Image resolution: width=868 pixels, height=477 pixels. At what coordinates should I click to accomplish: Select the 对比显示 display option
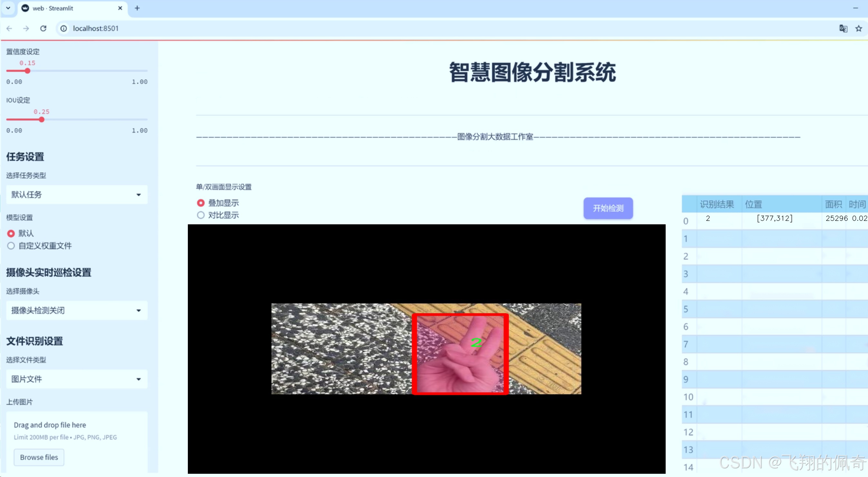(x=201, y=215)
